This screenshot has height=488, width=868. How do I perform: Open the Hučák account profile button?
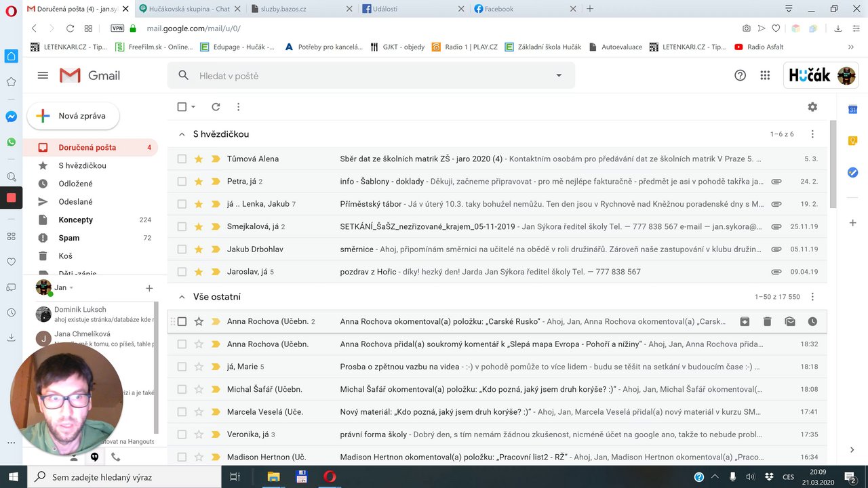click(823, 75)
